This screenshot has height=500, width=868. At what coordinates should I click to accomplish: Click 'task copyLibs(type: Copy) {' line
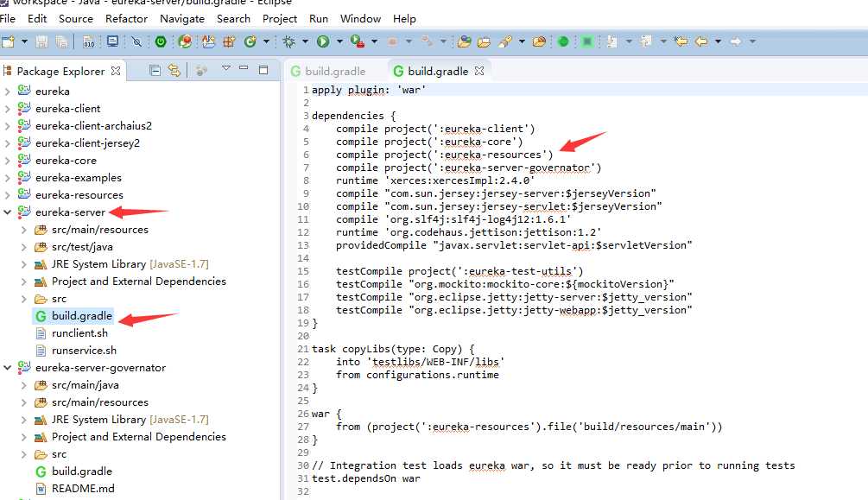coord(392,349)
